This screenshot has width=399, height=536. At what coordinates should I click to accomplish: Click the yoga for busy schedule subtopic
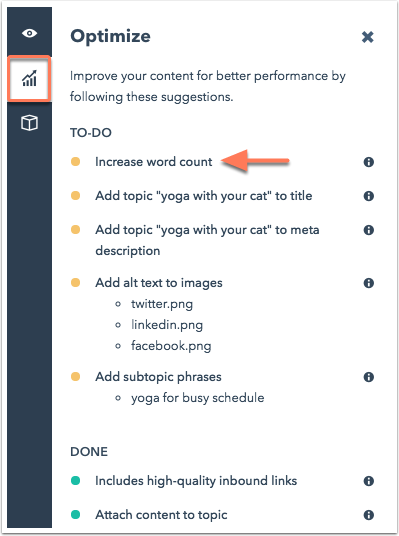coord(198,398)
